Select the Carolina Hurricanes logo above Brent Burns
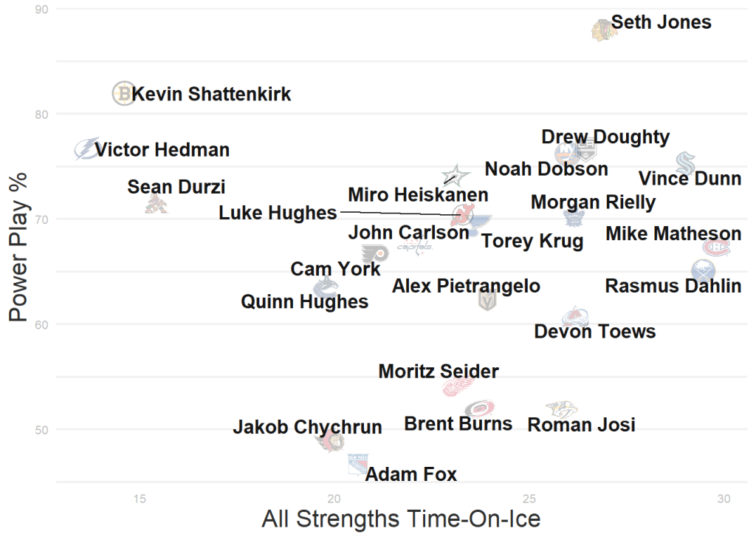This screenshot has height=540, width=756. click(480, 408)
